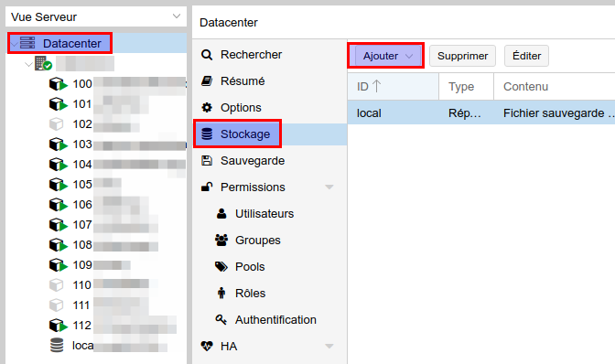Collapse the node tree chevron under Datacenter
This screenshot has height=364, width=615.
(28, 64)
